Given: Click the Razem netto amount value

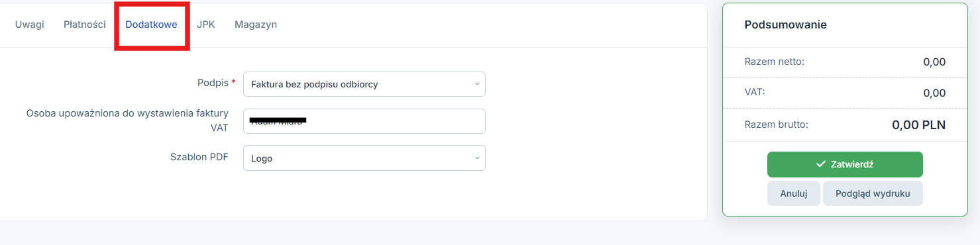Looking at the screenshot, I should 934,62.
